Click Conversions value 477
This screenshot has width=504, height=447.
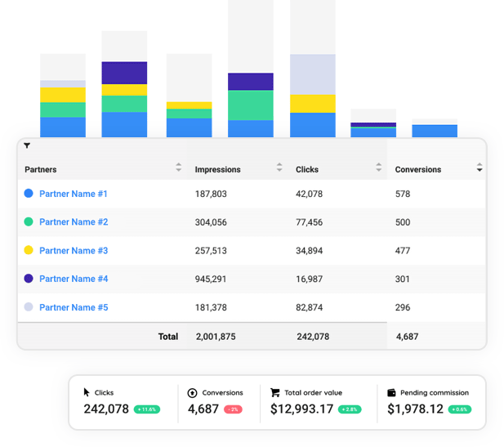(x=403, y=251)
